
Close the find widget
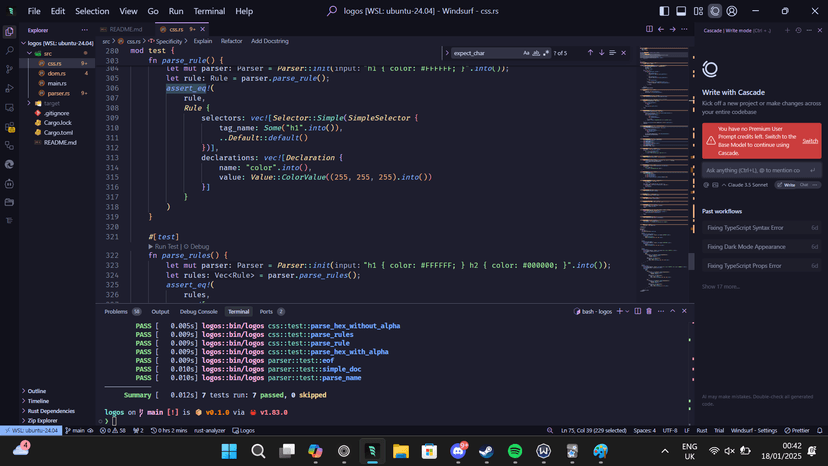pyautogui.click(x=624, y=52)
